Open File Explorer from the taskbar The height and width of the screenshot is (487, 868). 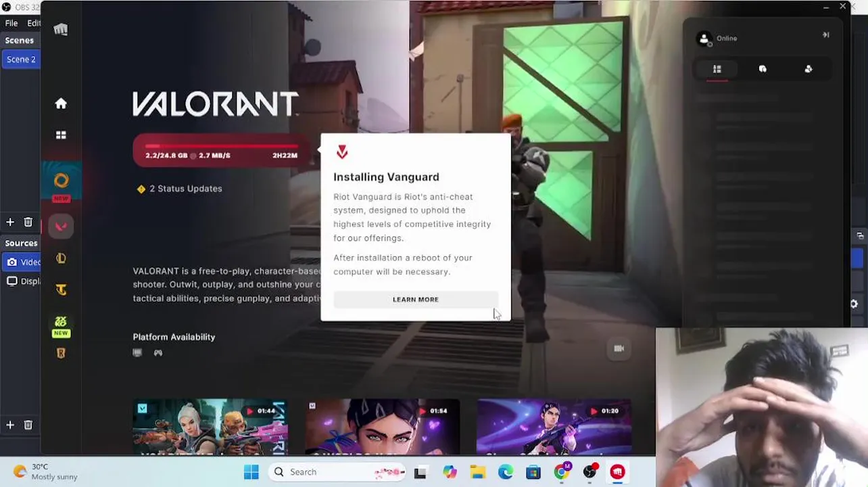click(478, 472)
